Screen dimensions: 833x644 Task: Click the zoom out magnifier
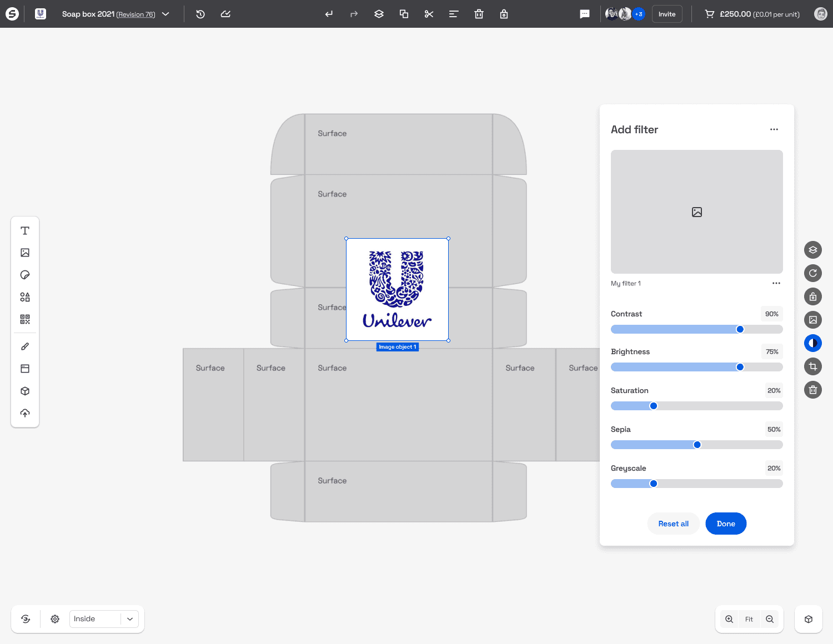770,619
